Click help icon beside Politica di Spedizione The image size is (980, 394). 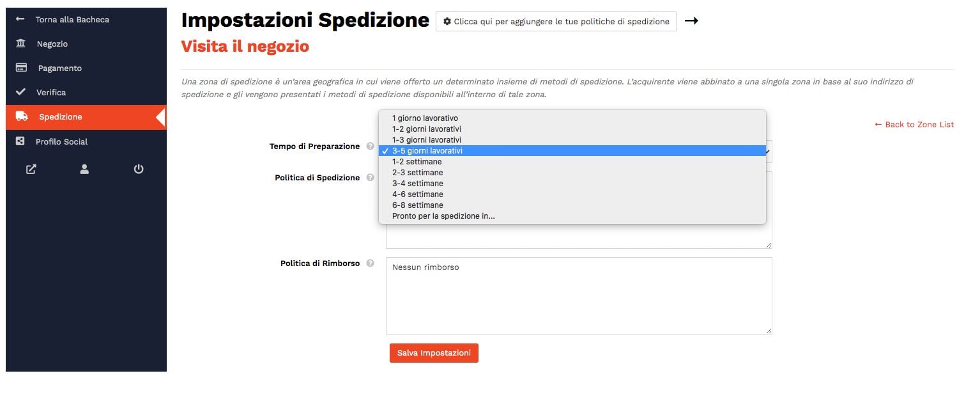(371, 178)
